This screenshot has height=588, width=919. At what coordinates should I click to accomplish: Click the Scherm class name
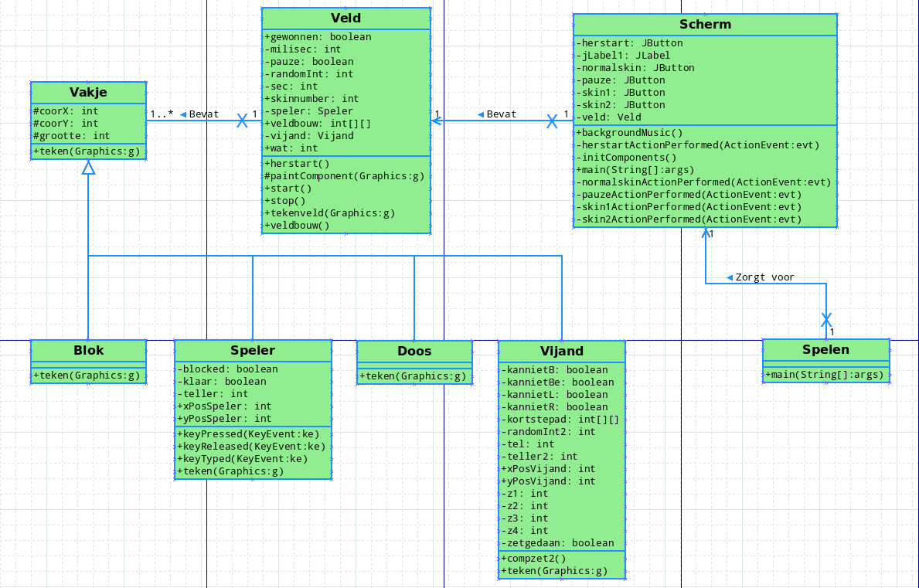pyautogui.click(x=705, y=24)
